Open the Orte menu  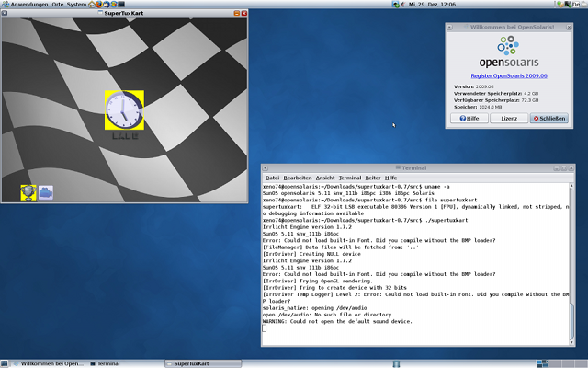[57, 4]
